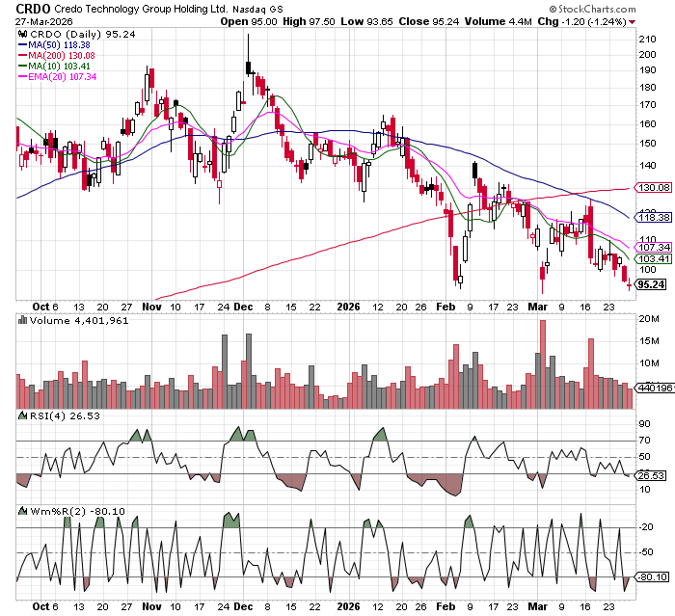Click the Nasdaq GS exchange label
Image resolution: width=675 pixels, height=616 pixels.
click(x=257, y=10)
